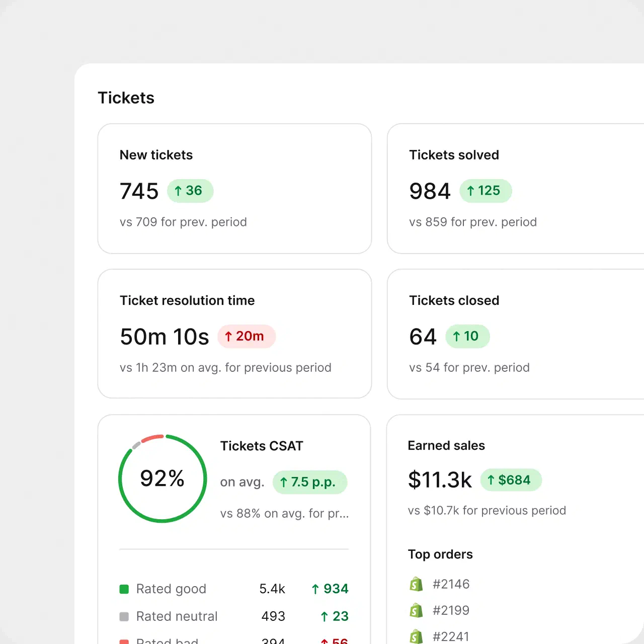The width and height of the screenshot is (644, 644).
Task: Click the 64 tickets closed value
Action: coord(423,337)
